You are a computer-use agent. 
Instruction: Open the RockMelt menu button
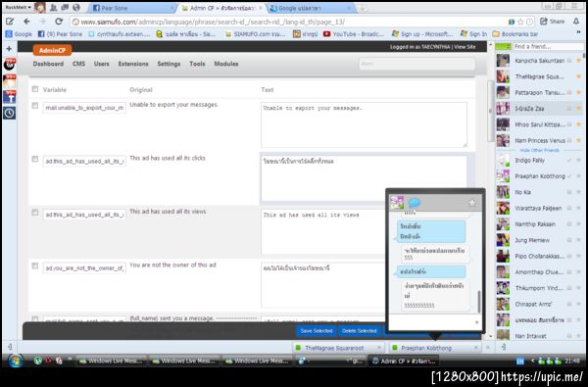[x=18, y=7]
